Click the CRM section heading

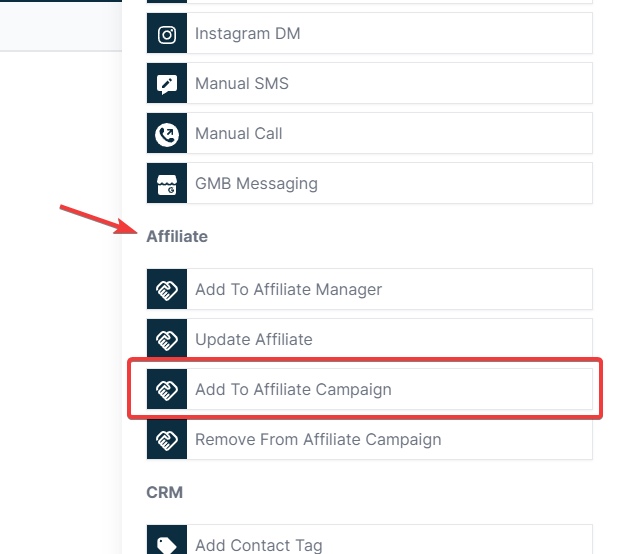[164, 492]
